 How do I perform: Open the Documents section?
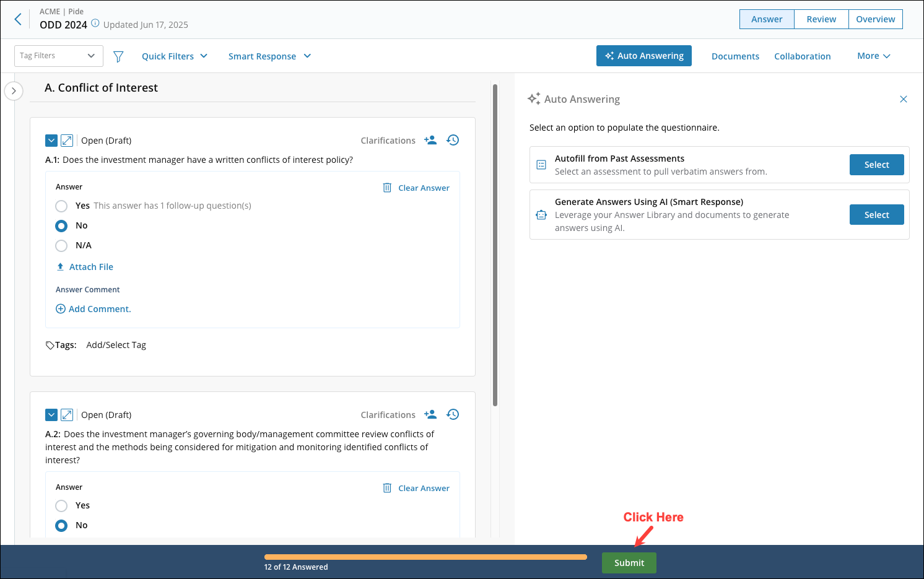coord(735,56)
